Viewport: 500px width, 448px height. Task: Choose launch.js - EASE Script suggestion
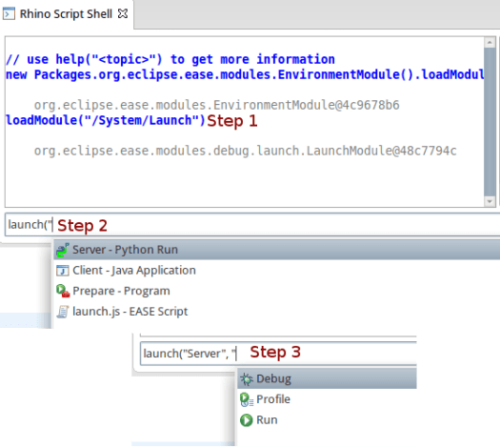click(x=276, y=312)
